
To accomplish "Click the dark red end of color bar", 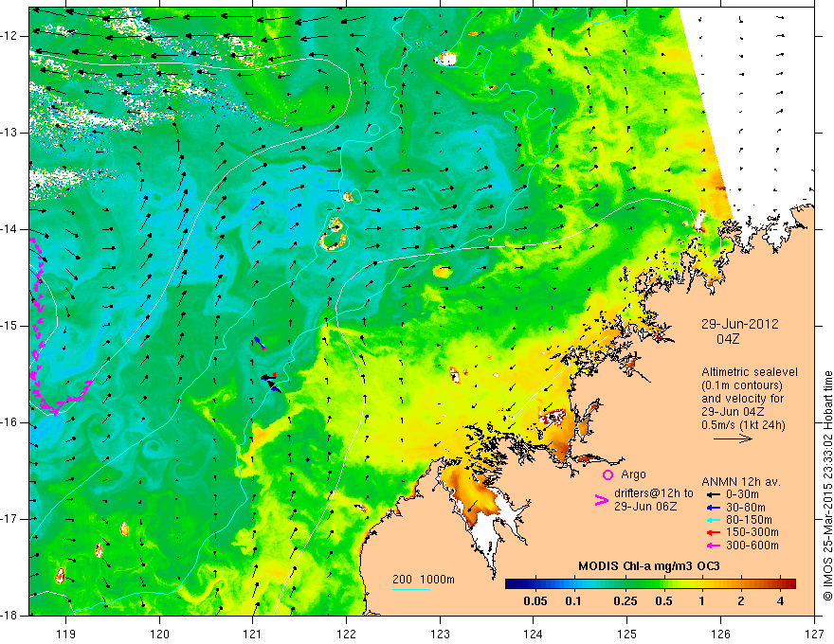I will (x=791, y=584).
